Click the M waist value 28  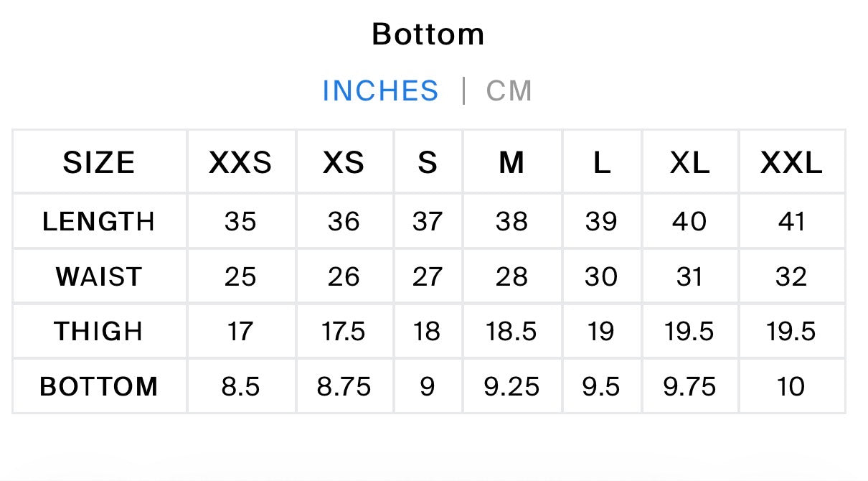tap(511, 277)
